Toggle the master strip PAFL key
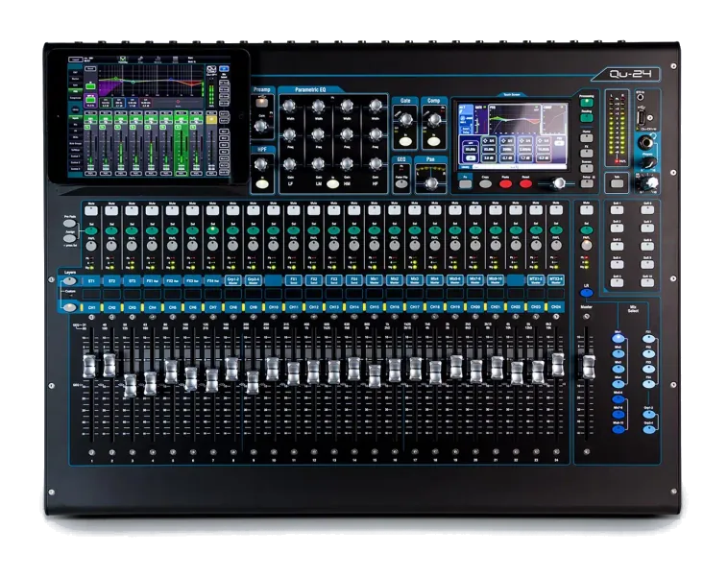The image size is (728, 577). click(x=587, y=245)
